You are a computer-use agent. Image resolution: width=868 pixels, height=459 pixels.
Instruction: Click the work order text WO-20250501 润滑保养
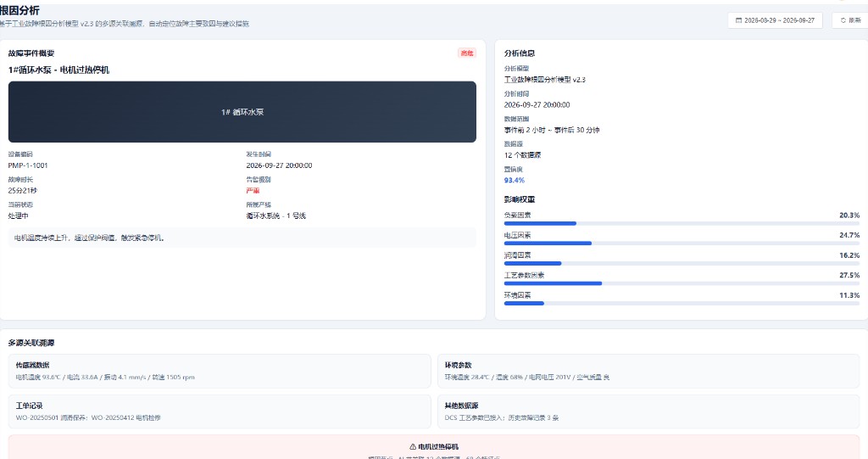point(52,418)
